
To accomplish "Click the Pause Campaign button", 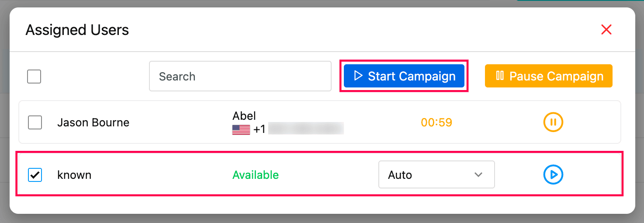I will (548, 76).
